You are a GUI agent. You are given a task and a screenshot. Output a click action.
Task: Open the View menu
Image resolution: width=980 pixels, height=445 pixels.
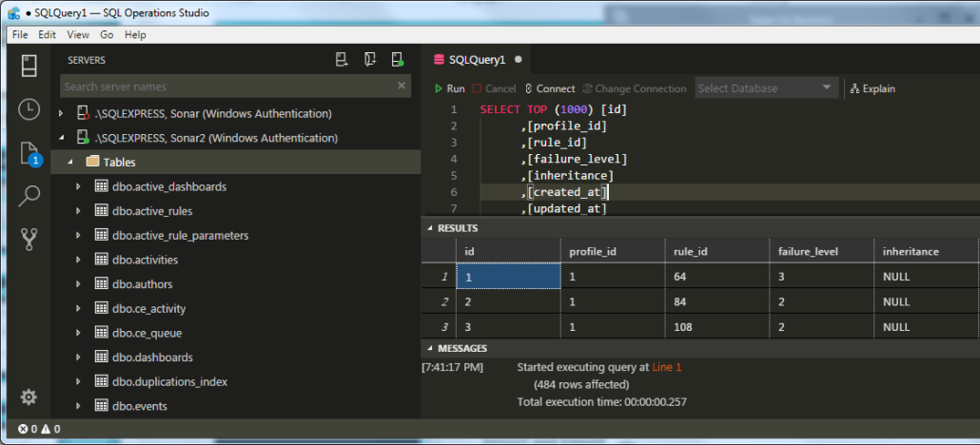78,34
